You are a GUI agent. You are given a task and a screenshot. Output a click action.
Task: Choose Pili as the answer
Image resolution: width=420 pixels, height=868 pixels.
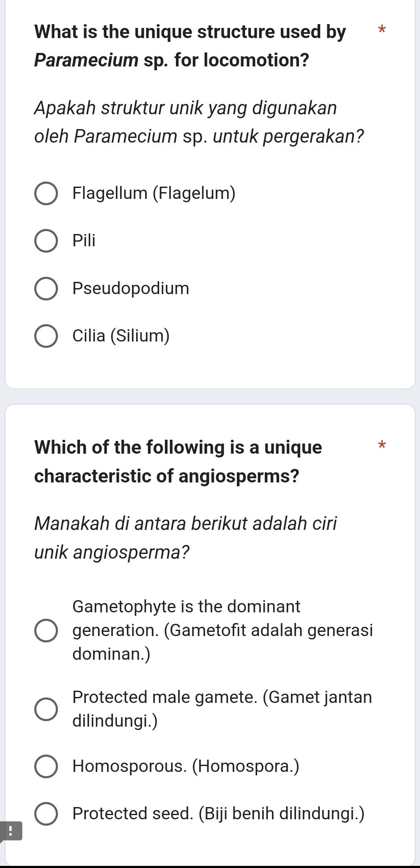(47, 241)
